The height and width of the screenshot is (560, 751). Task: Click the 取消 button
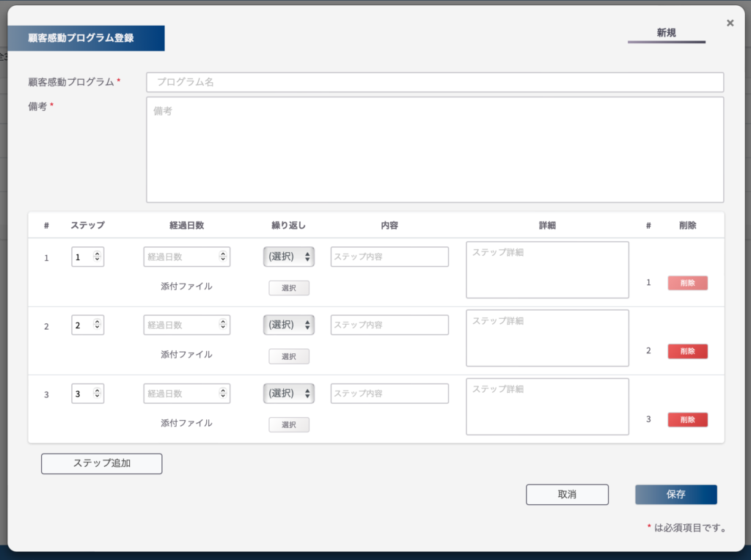(567, 495)
